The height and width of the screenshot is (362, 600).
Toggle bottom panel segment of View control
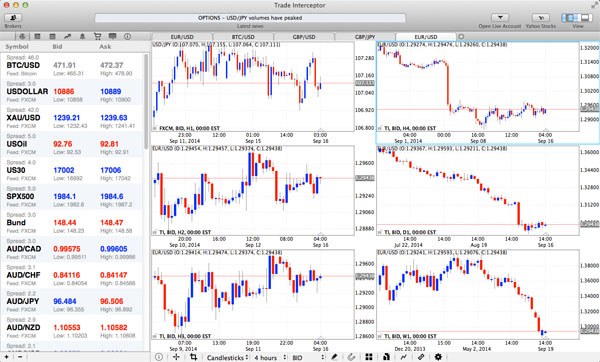(585, 18)
